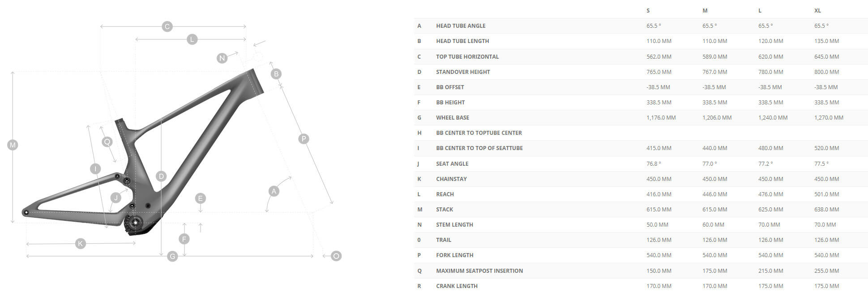868x301 pixels.
Task: Select the K chainstay marker circle
Action: click(x=81, y=244)
